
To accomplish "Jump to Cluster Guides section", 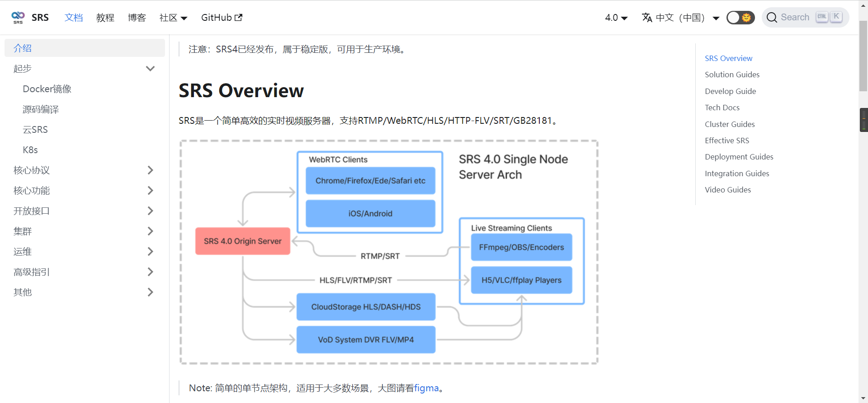I will click(x=730, y=124).
